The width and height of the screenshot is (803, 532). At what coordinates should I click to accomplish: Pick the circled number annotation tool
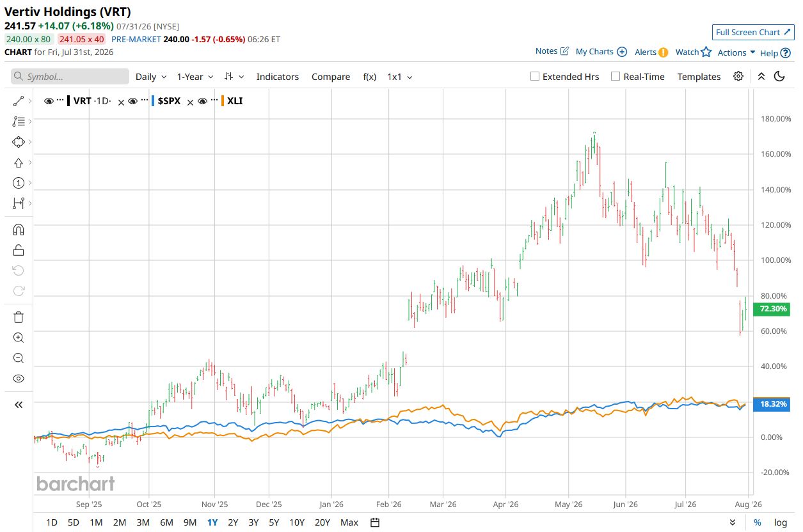click(x=19, y=183)
